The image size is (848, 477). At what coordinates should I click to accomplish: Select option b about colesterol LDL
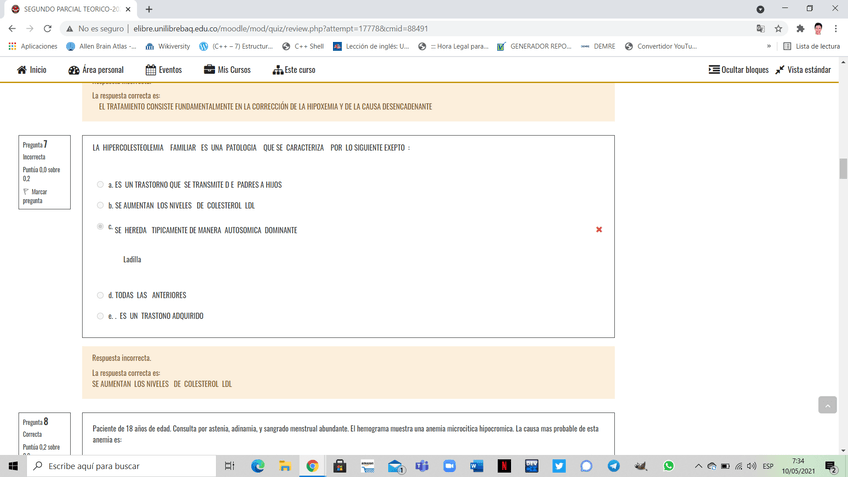(x=100, y=205)
